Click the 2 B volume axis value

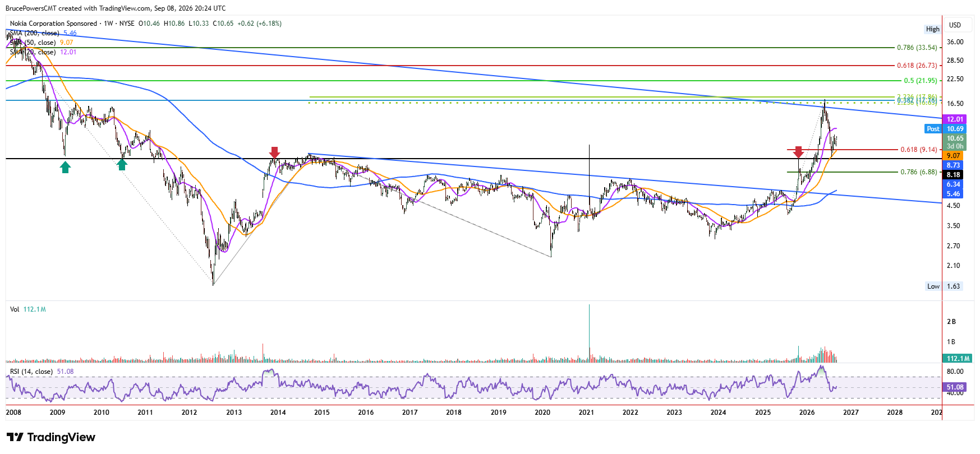pyautogui.click(x=951, y=322)
